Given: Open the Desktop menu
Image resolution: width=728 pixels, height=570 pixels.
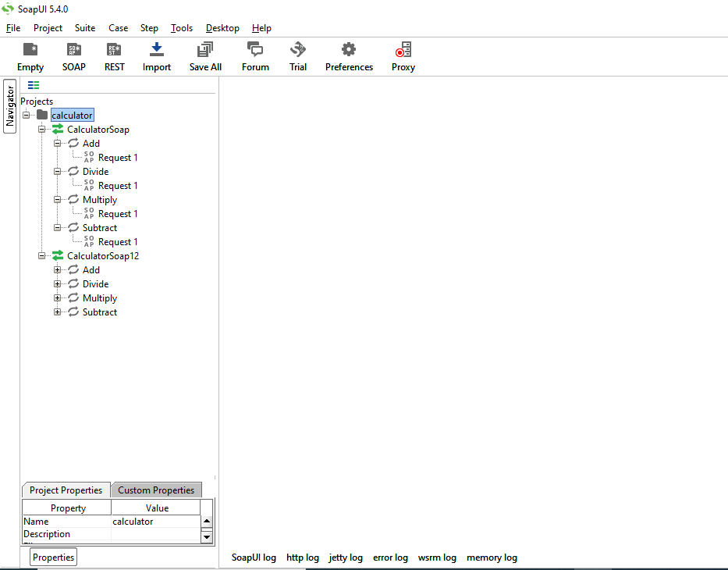Looking at the screenshot, I should click(222, 28).
